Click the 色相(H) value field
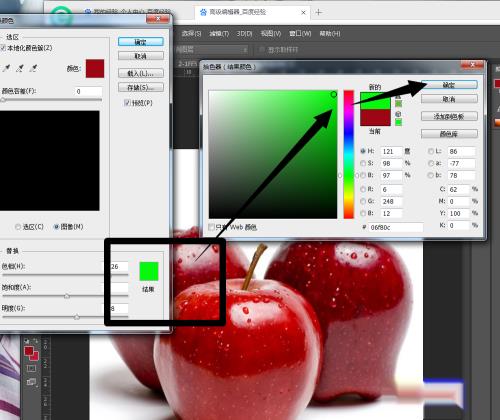 119,266
